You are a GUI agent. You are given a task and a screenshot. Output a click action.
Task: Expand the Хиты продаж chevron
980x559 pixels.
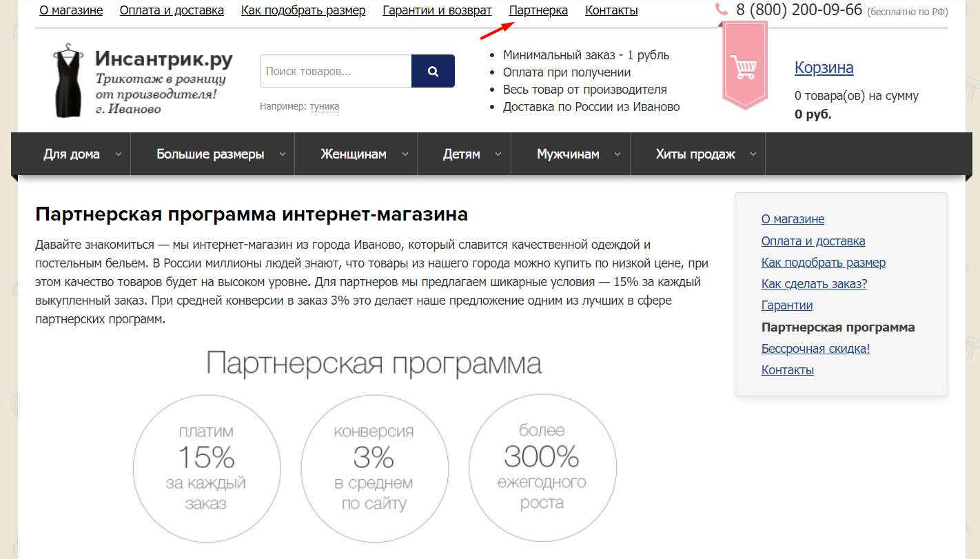click(x=753, y=154)
